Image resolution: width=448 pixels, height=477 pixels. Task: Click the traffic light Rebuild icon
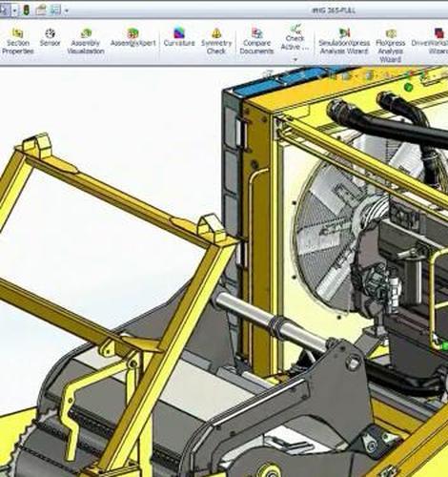[26, 10]
